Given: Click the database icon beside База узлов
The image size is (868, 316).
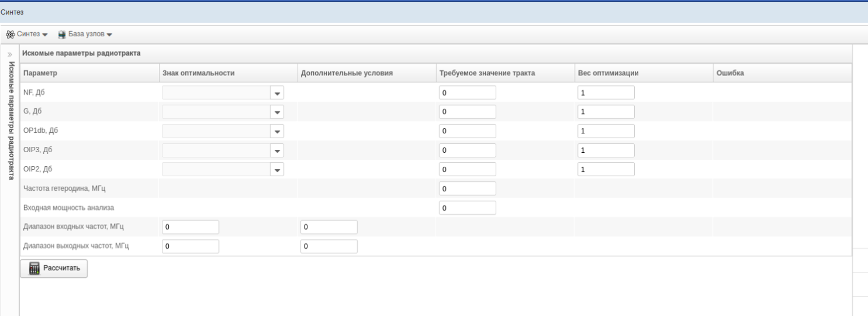Looking at the screenshot, I should click(61, 34).
